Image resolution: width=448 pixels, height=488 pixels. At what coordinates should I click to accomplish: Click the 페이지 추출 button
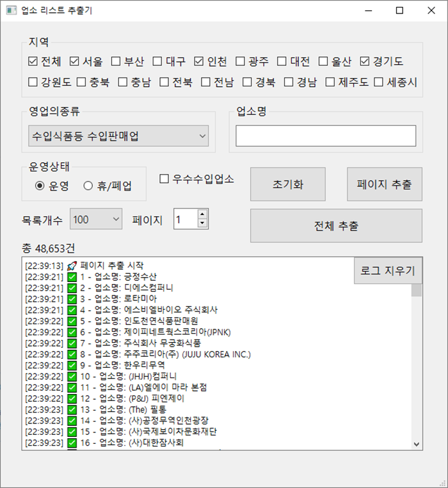[x=385, y=184]
